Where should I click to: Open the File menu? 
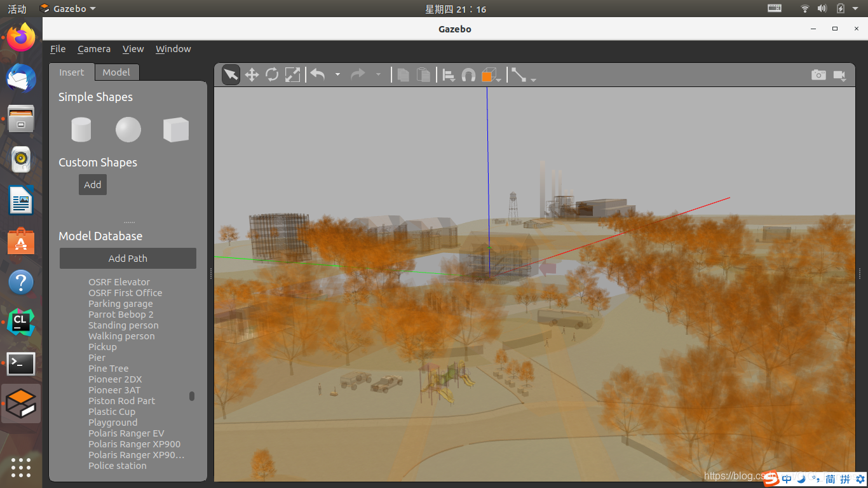[x=58, y=49]
